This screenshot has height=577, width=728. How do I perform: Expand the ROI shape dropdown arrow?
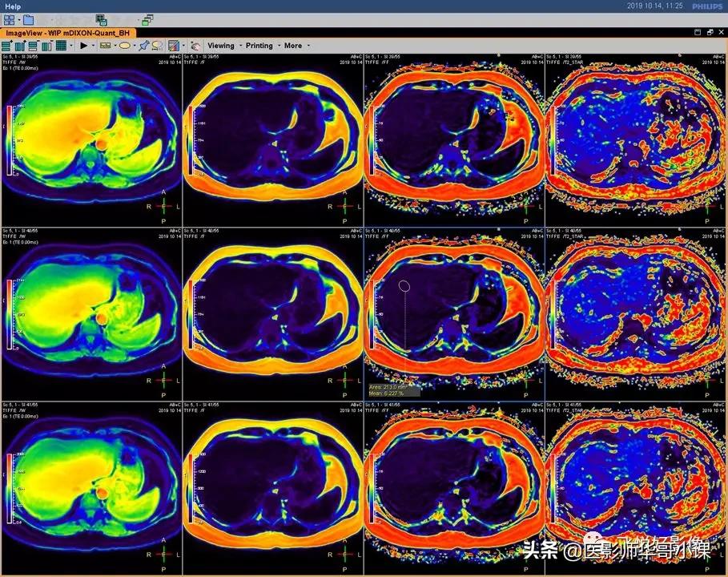135,46
